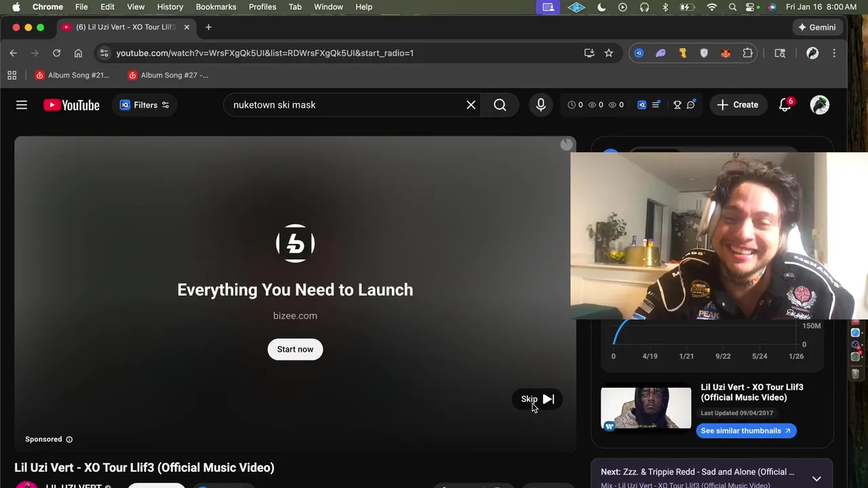868x488 pixels.
Task: Open the Chrome profile avatar
Action: [x=812, y=53]
